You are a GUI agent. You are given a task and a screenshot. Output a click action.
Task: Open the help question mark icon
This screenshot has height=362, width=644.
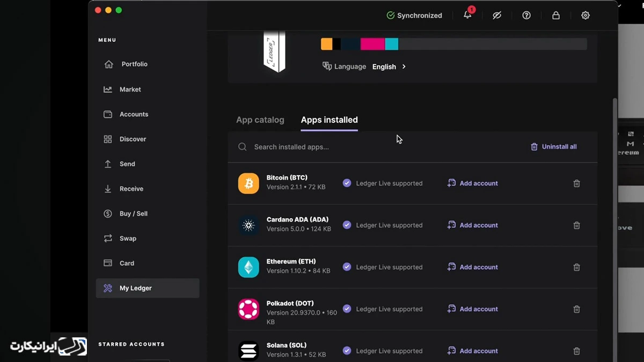pyautogui.click(x=526, y=16)
